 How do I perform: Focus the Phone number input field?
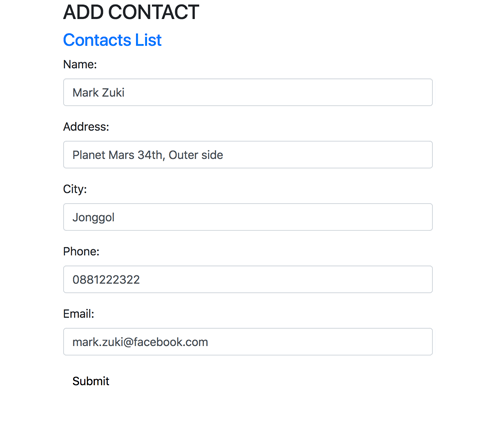[x=248, y=279]
